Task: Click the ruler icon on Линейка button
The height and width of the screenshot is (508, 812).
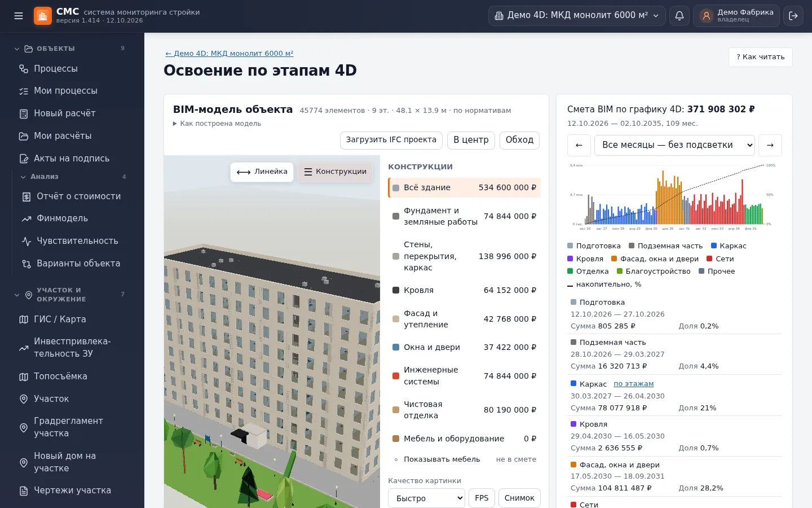Action: point(244,172)
